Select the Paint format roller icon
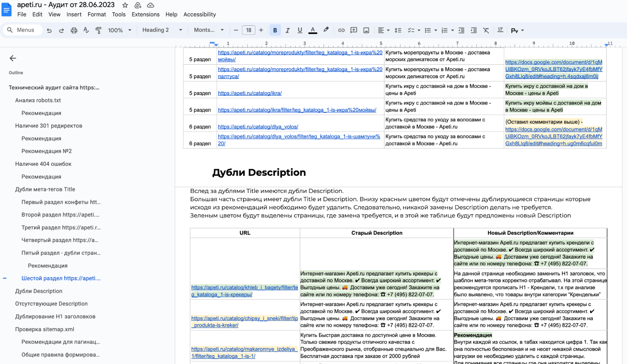The image size is (627, 364). point(98,30)
